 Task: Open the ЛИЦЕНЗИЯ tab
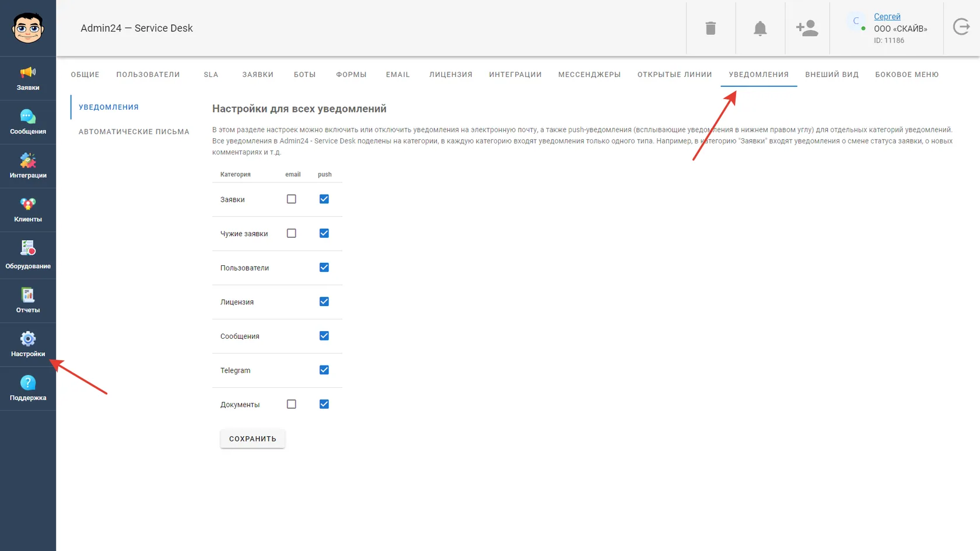tap(451, 75)
